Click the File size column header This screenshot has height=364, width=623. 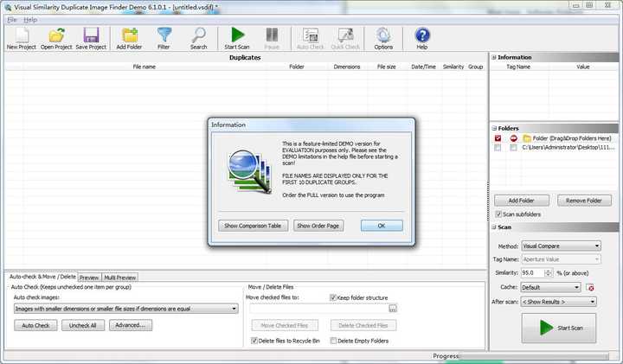click(x=386, y=67)
